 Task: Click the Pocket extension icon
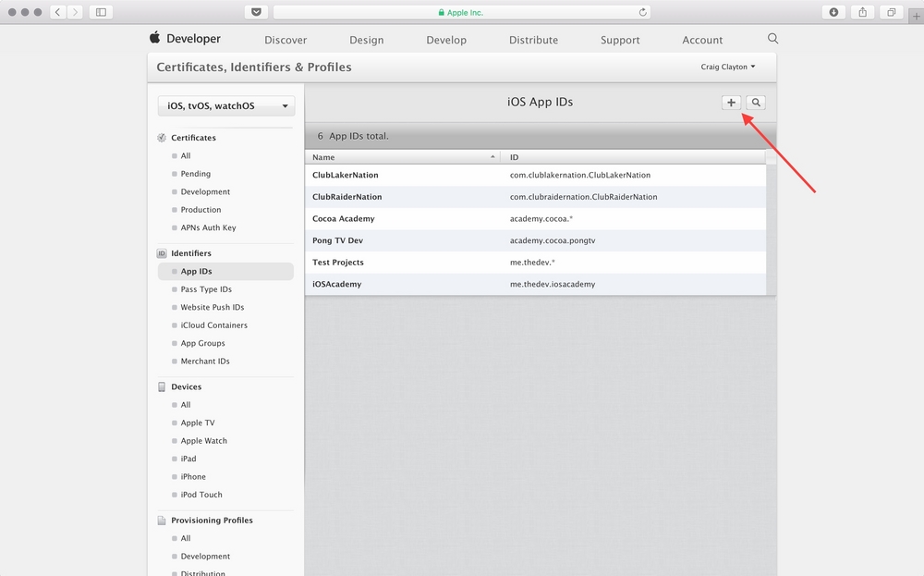click(x=256, y=12)
